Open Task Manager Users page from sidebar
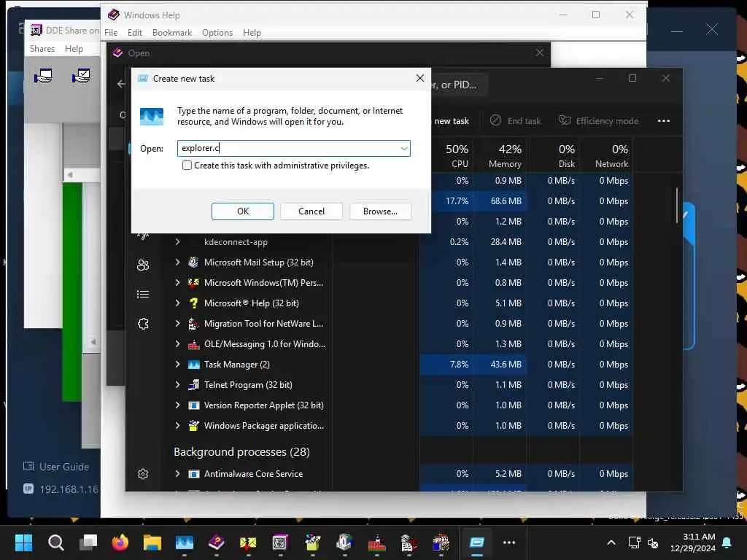747x560 pixels. 143,265
